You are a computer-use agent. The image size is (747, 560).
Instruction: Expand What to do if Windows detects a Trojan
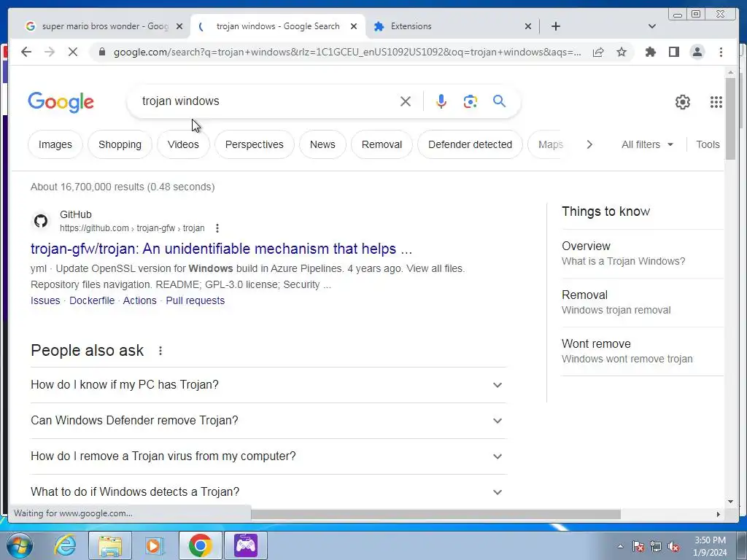[x=268, y=492]
